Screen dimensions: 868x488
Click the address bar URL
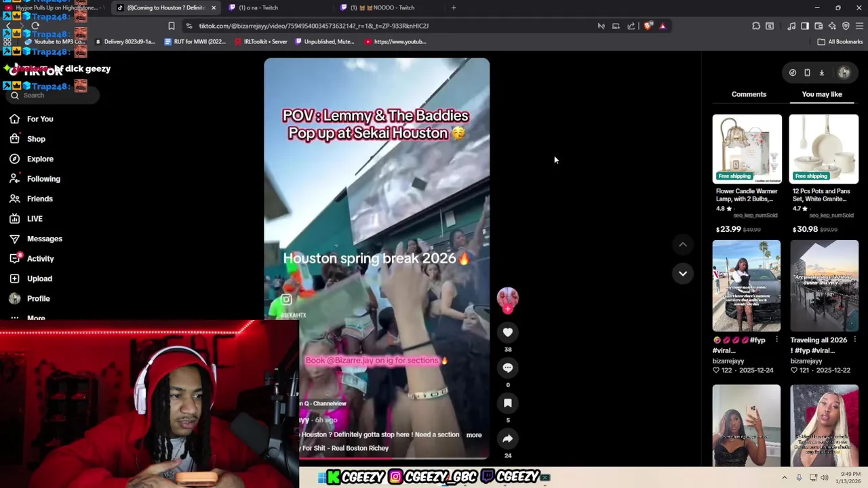tap(314, 26)
